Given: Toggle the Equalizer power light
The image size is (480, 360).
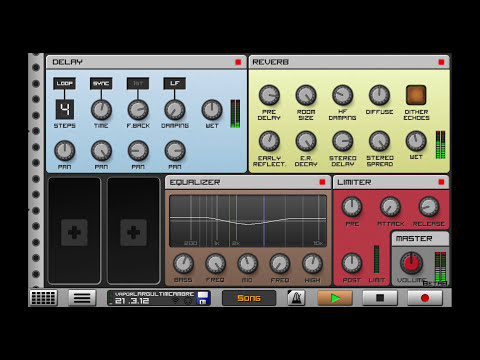Looking at the screenshot, I should (x=322, y=182).
